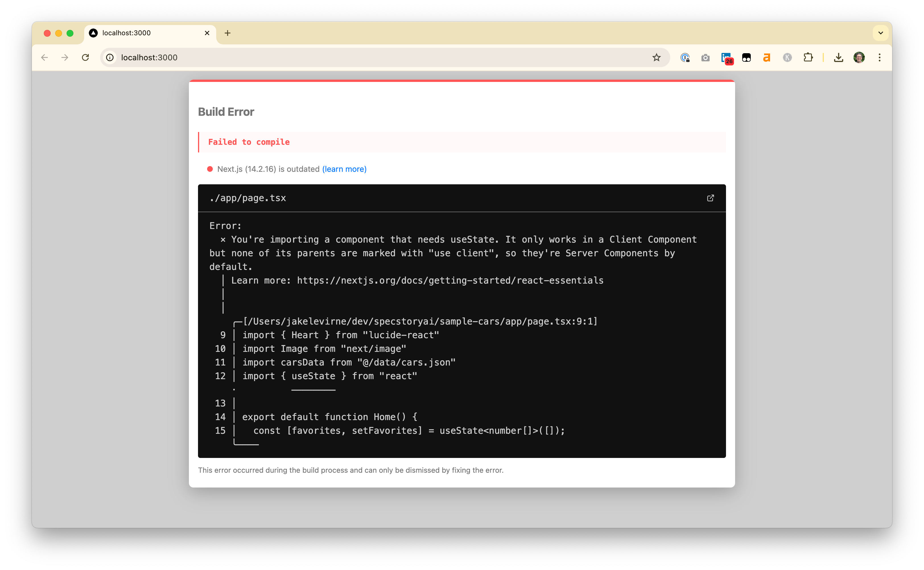Screen dimensions: 924x570
Task: Click the Build Error heading
Action: 226,111
